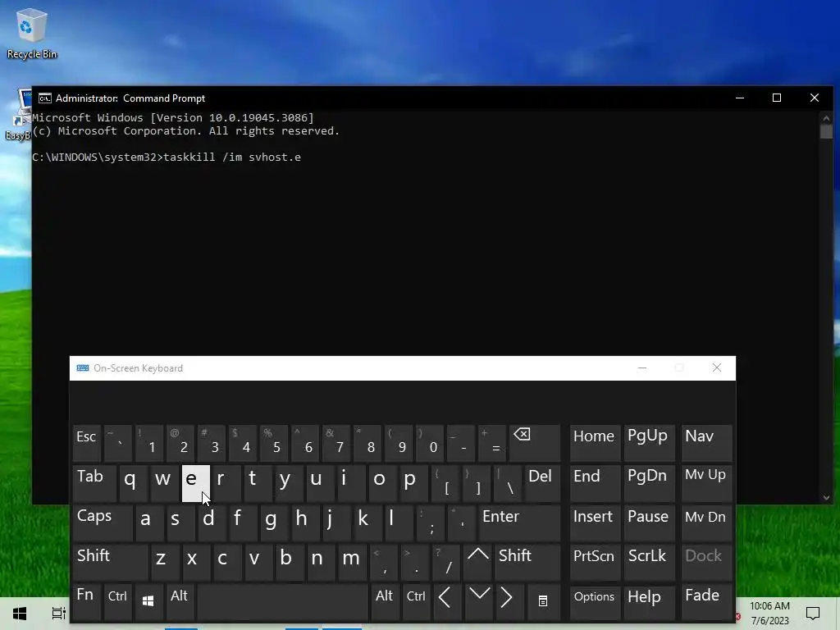
Task: Hit the Windows logo key on On-Screen Keyboard
Action: [x=148, y=601]
